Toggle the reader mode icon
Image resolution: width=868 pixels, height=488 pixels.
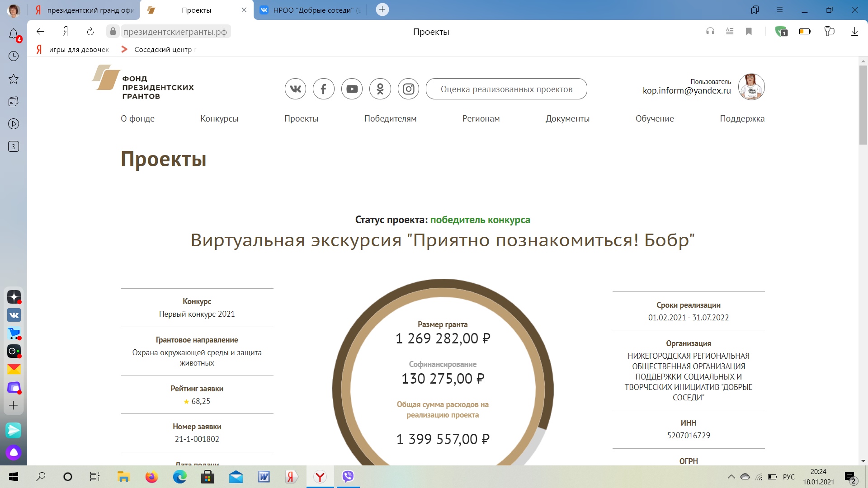[730, 31]
